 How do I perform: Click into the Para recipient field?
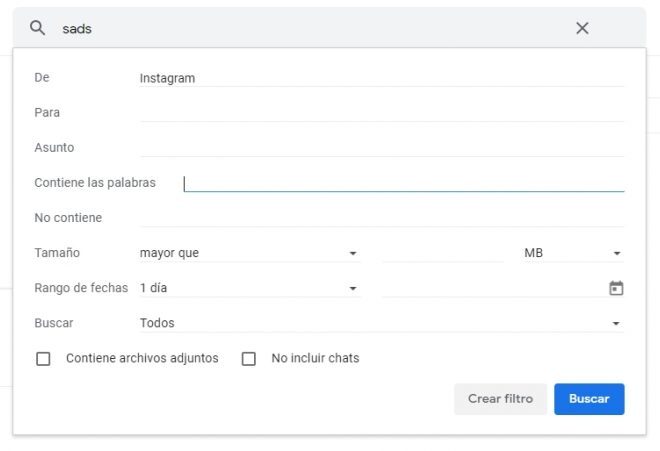380,113
